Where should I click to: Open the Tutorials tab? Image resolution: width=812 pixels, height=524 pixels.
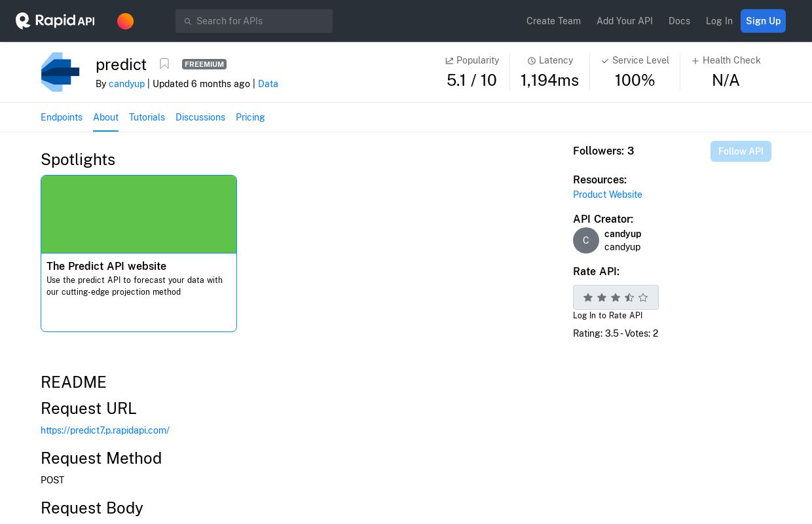(147, 117)
